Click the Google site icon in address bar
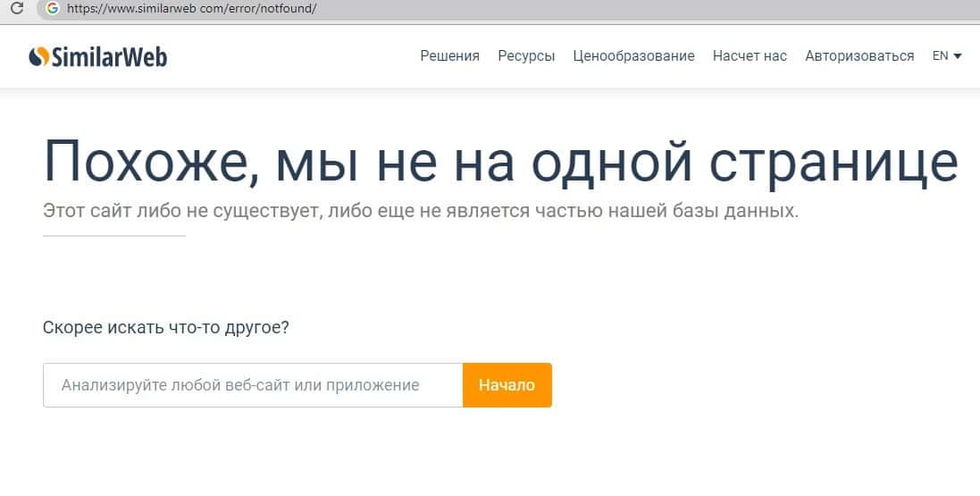Screen dimensions: 980x496 [52, 8]
